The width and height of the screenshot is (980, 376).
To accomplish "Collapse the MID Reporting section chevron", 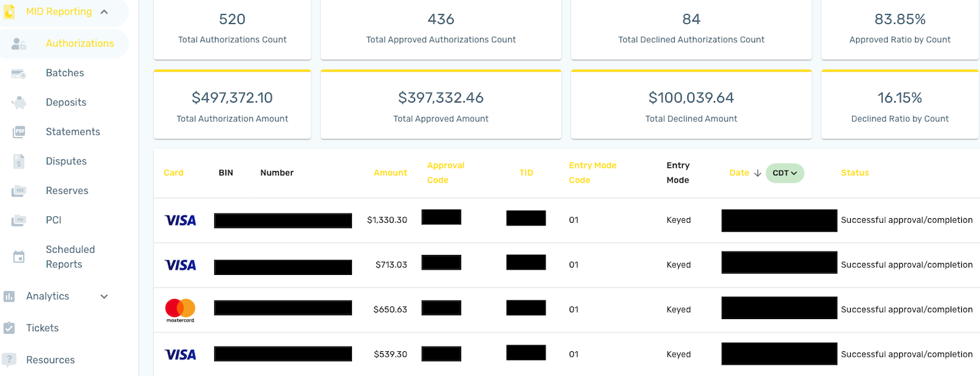I will point(104,11).
